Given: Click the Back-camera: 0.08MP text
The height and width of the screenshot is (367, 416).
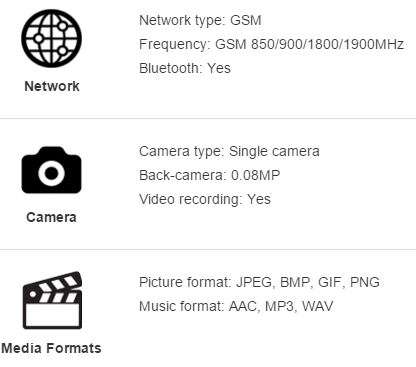Looking at the screenshot, I should coord(209,175).
